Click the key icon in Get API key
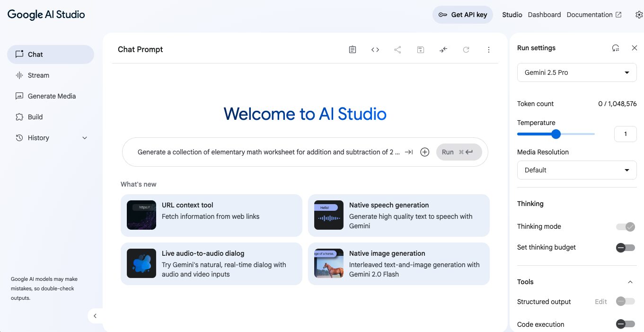Viewport: 644px width, 332px height. (443, 15)
